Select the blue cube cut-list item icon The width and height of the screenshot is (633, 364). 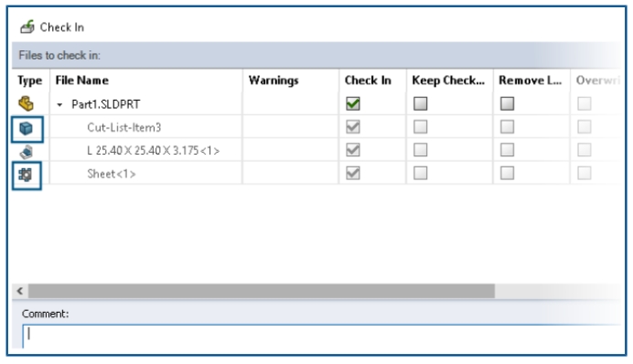click(27, 129)
